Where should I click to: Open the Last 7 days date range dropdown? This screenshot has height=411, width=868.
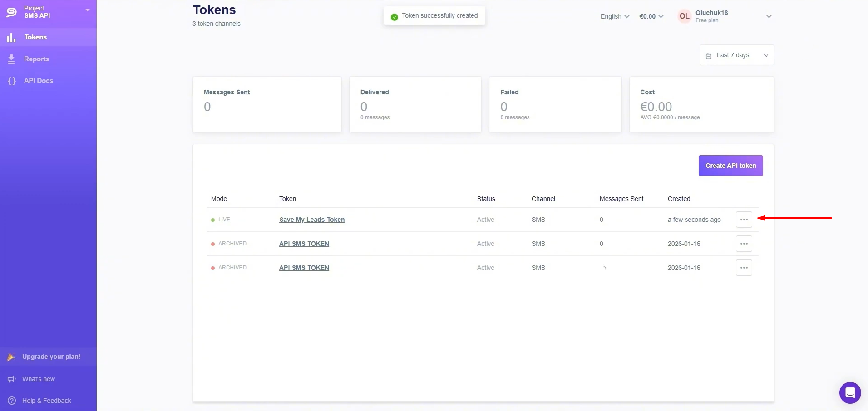(737, 55)
